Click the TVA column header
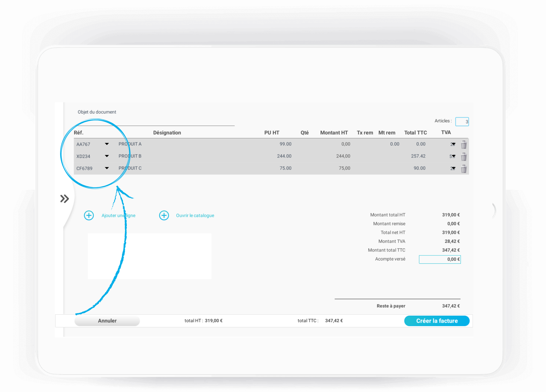The image size is (546, 392). [446, 133]
